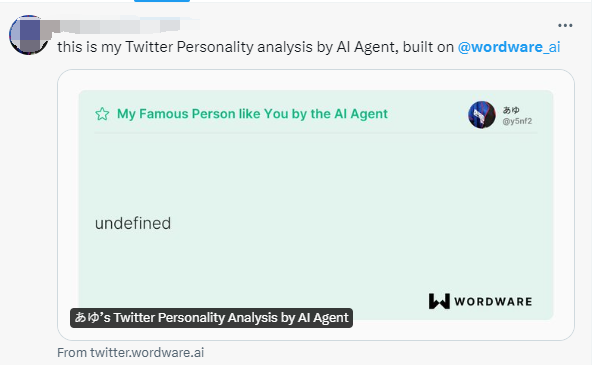Open the @wordware_ai mention link
This screenshot has height=365, width=592.
point(509,47)
